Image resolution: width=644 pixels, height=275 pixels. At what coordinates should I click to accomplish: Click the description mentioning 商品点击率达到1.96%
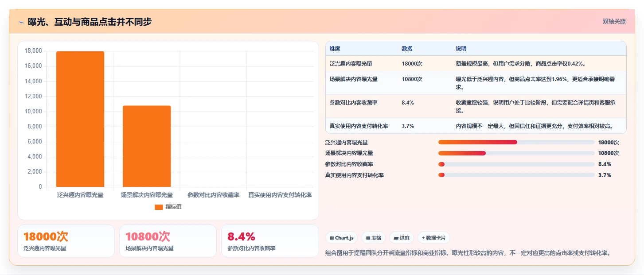click(535, 83)
